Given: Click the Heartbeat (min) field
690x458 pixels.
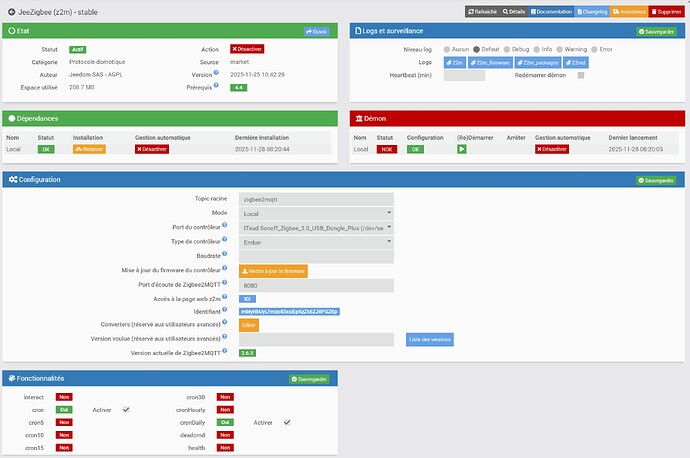Looking at the screenshot, I should tap(464, 75).
